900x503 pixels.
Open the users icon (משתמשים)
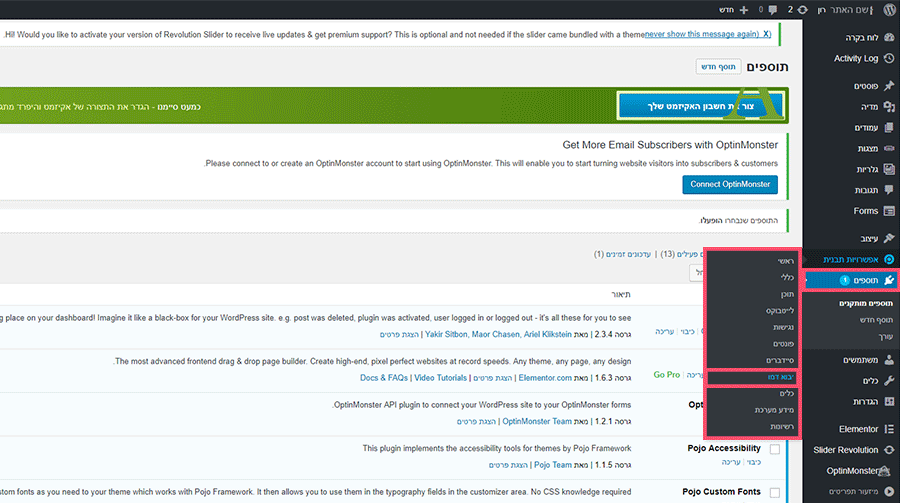pyautogui.click(x=889, y=360)
